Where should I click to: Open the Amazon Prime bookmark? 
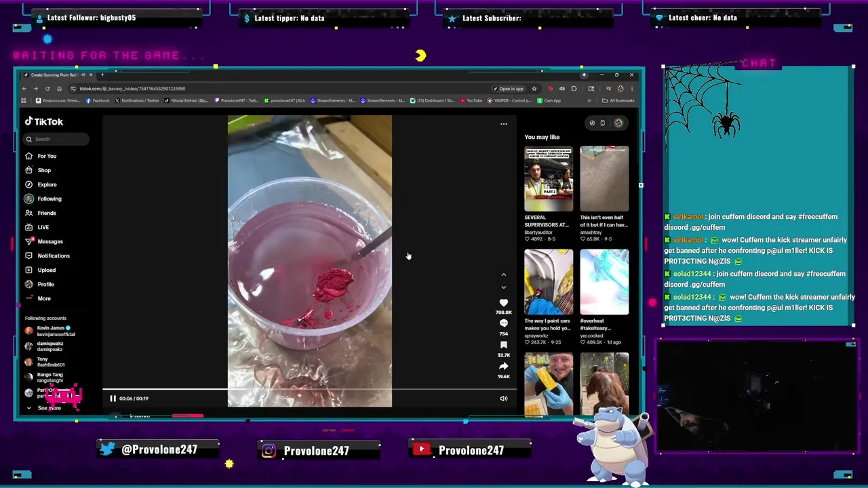57,101
